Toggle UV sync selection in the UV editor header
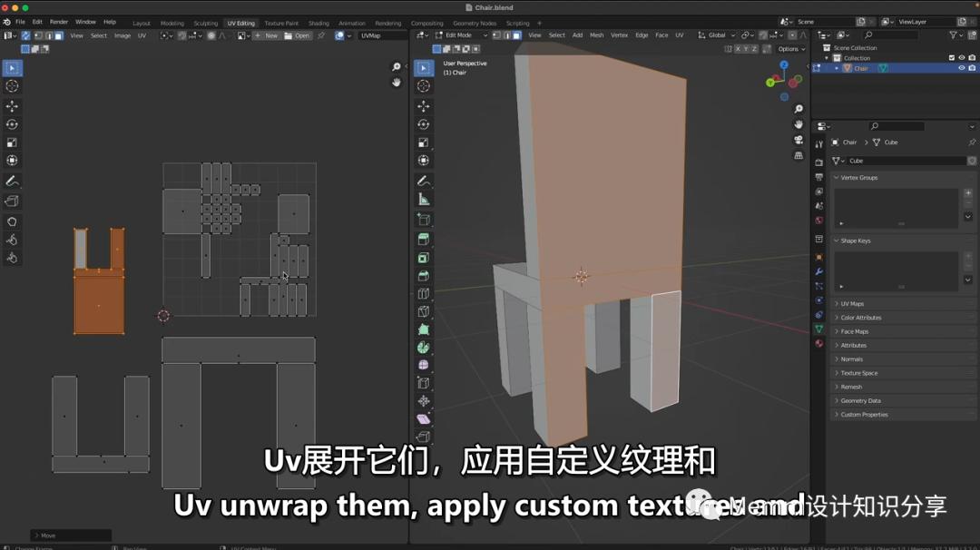The height and width of the screenshot is (550, 980). (25, 35)
